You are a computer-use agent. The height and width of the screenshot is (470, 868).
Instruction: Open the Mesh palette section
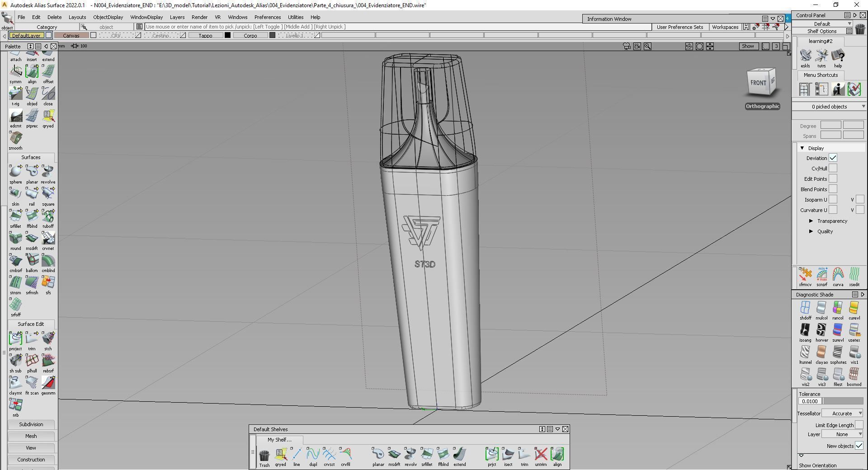click(31, 436)
